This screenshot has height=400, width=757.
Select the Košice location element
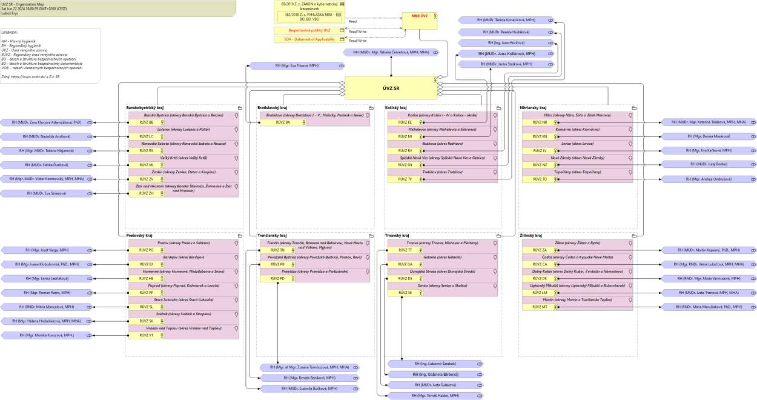pos(442,119)
